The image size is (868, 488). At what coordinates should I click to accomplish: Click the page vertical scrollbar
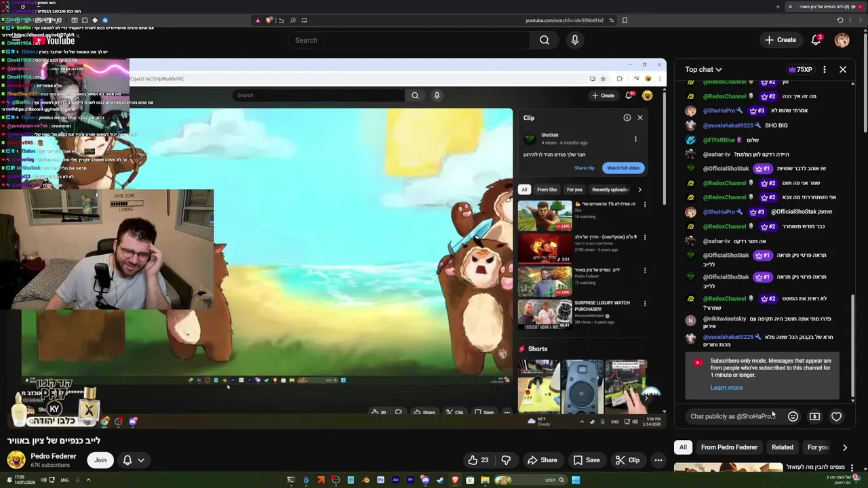[865, 81]
